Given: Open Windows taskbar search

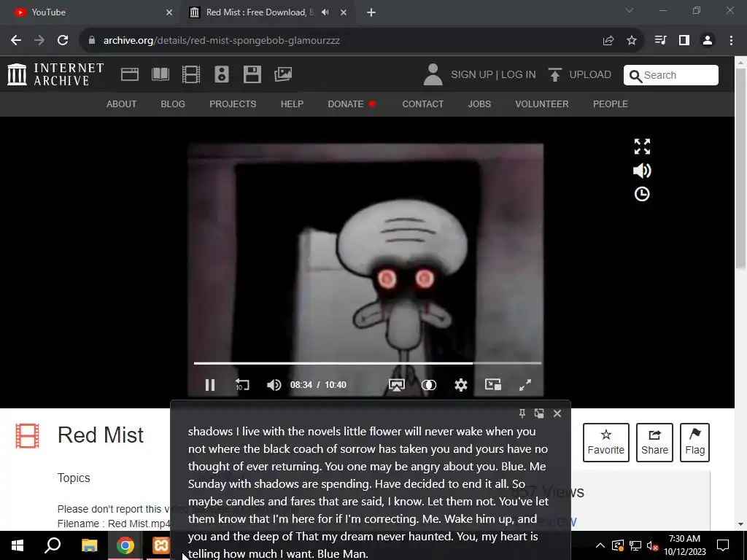Looking at the screenshot, I should point(53,545).
